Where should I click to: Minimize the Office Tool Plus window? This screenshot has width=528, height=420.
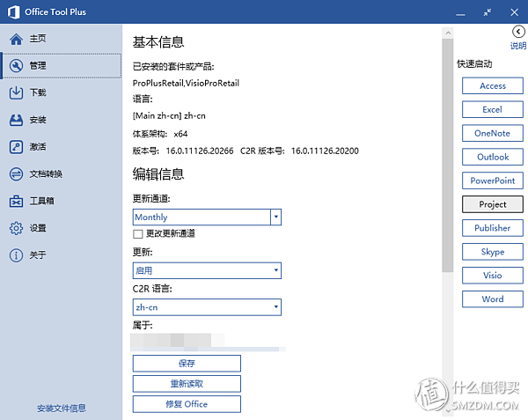pyautogui.click(x=460, y=14)
